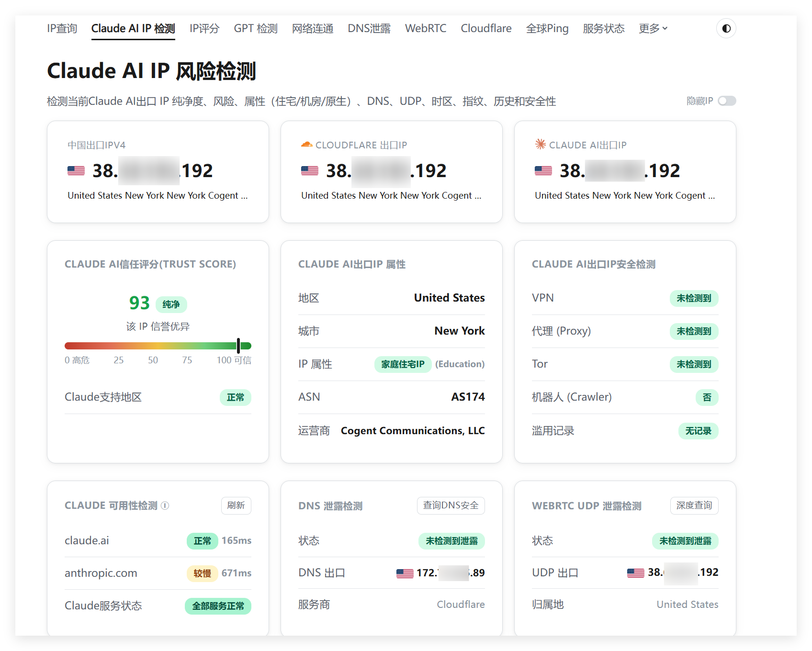Click anthropic.com 较慢 badge
This screenshot has height=651, width=812.
pyautogui.click(x=202, y=573)
